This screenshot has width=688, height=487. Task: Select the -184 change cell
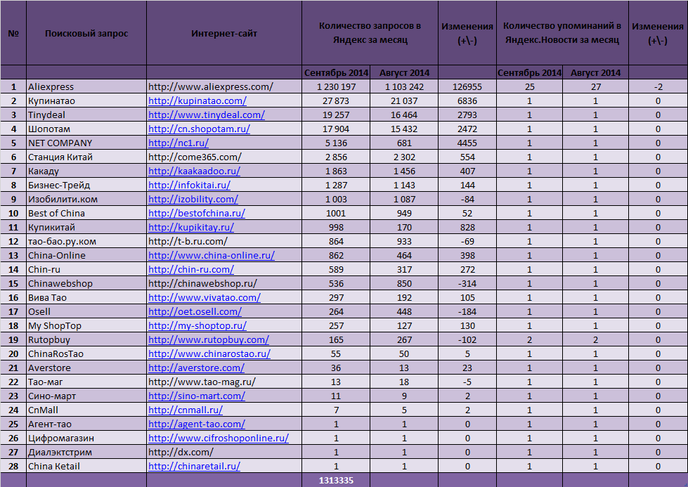coord(467,312)
